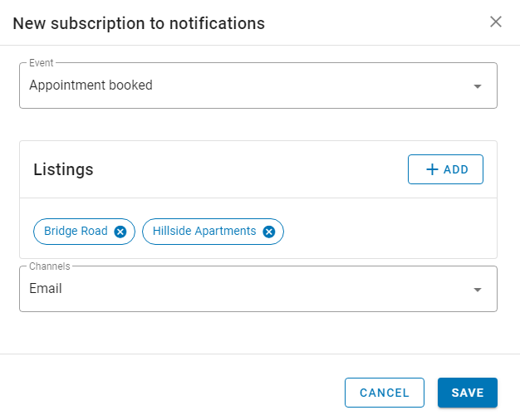
Task: Click the Listings section heading
Action: click(x=63, y=169)
